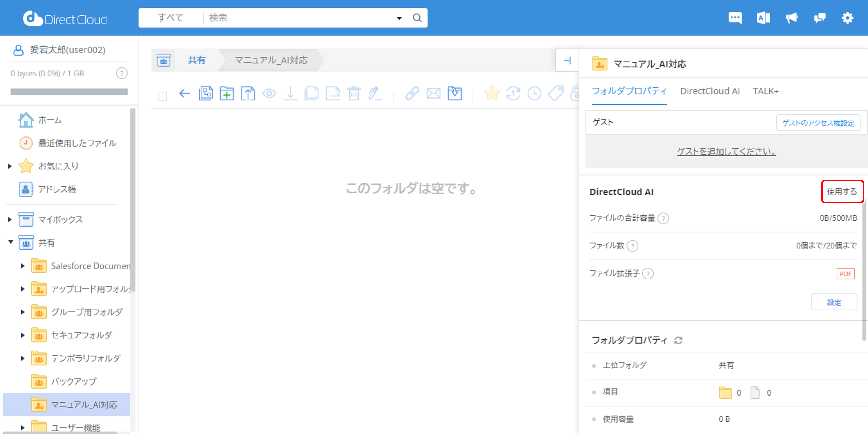868x434 pixels.
Task: Open the file upload icon in the toolbar
Action: pos(248,94)
